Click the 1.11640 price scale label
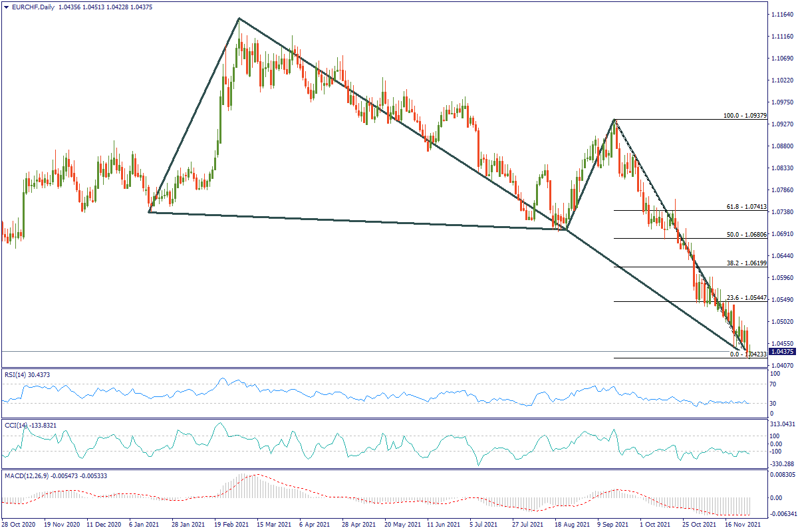Image resolution: width=798 pixels, height=532 pixels. click(x=782, y=15)
